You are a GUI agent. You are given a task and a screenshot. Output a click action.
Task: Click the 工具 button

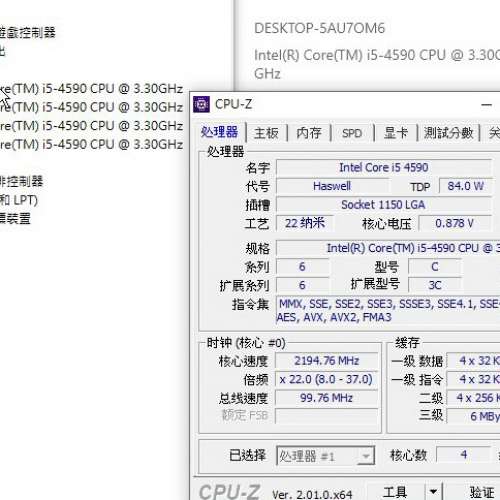tap(395, 492)
